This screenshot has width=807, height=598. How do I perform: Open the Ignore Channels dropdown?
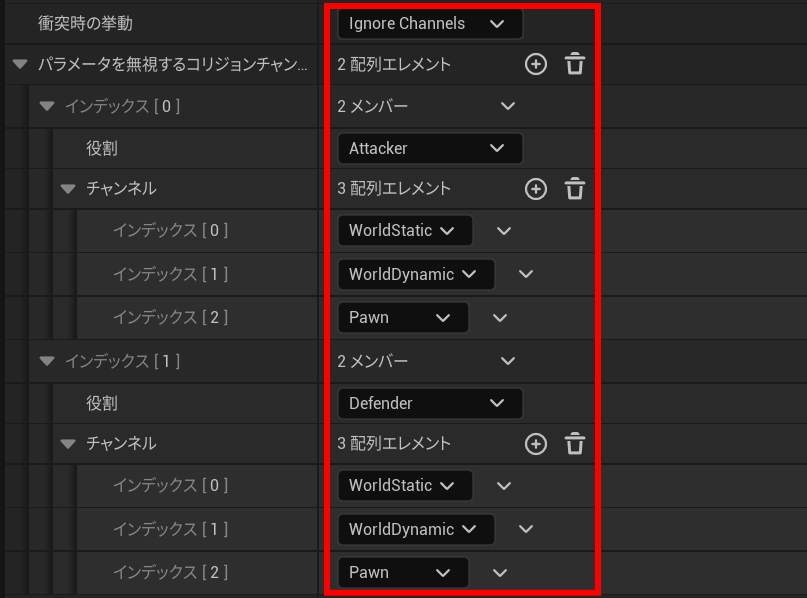[429, 23]
